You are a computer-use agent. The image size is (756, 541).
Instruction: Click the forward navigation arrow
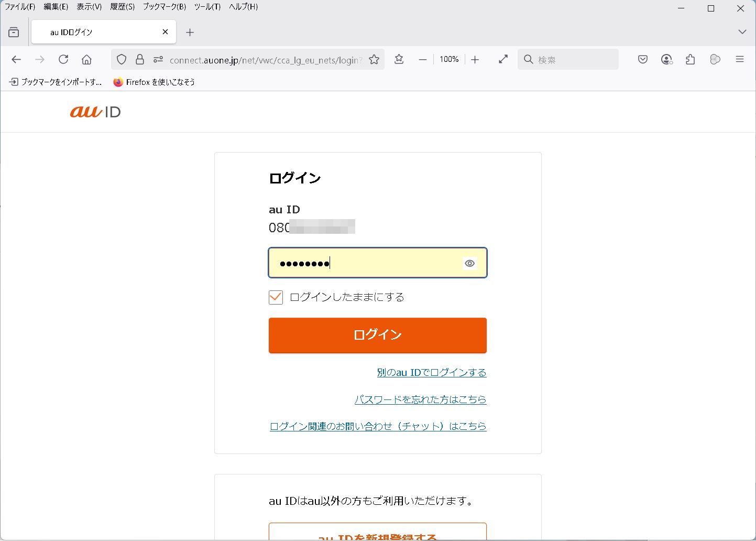40,60
